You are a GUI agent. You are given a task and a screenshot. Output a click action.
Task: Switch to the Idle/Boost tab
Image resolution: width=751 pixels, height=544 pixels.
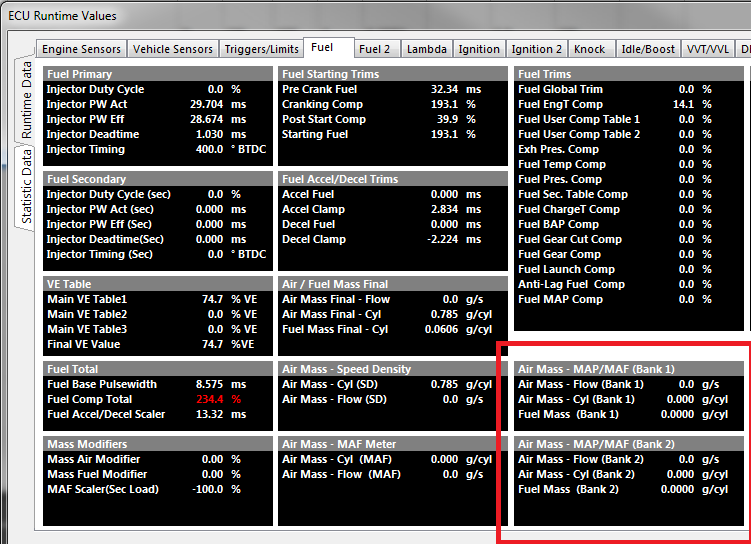point(648,49)
